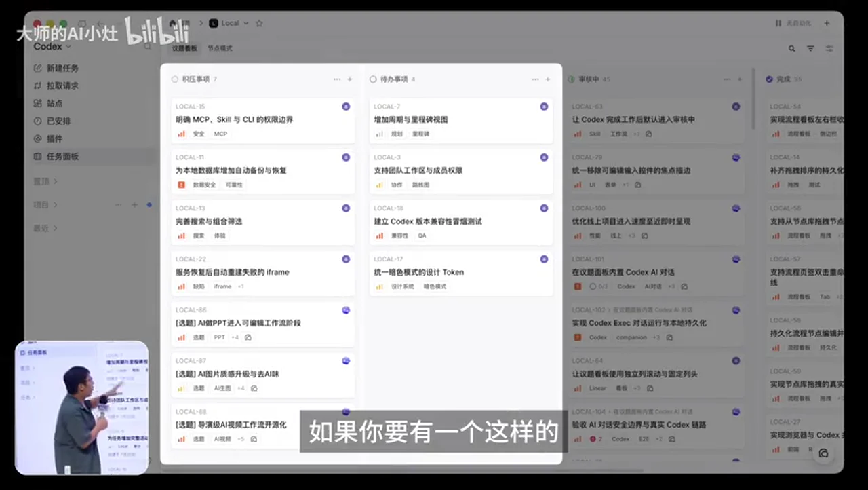Open display settings sliders icon
Viewport: 868px width, 490px height.
tap(829, 48)
